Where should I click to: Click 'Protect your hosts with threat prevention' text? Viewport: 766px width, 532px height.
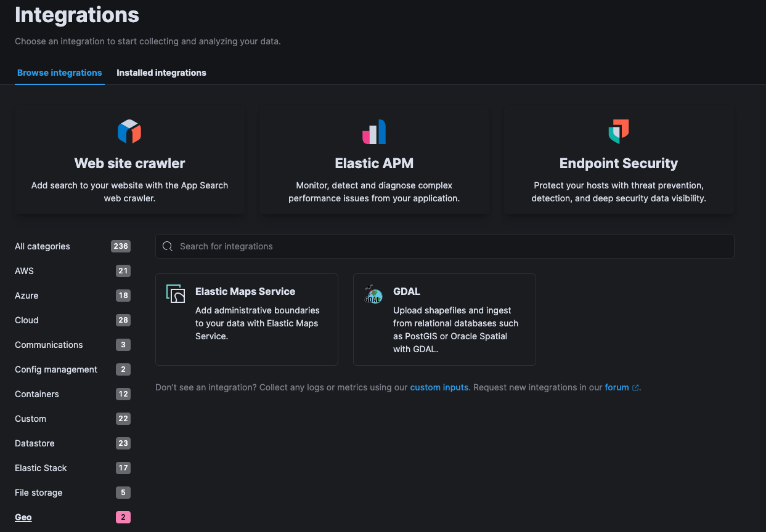pos(619,191)
